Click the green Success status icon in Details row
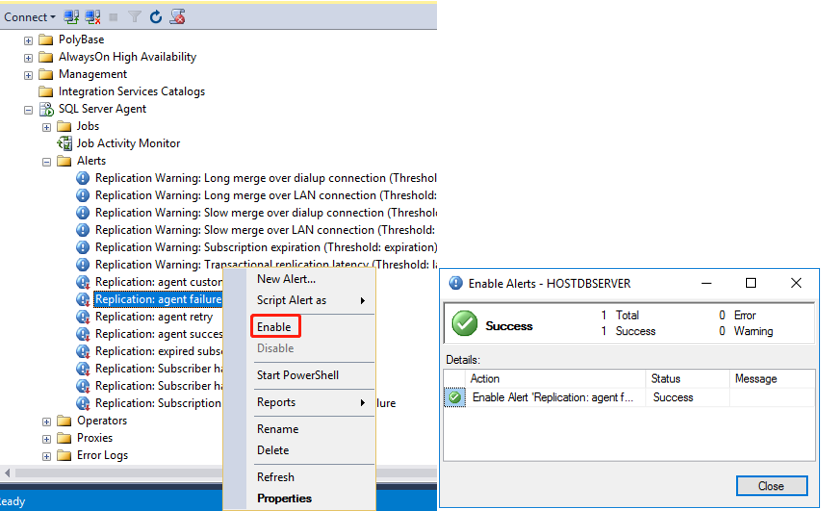 (455, 397)
